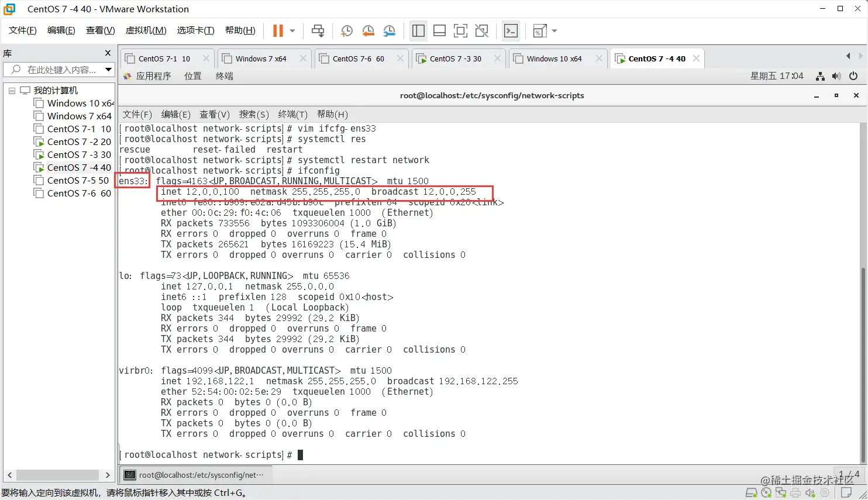Click the Unity mode toolbar icon

point(482,30)
